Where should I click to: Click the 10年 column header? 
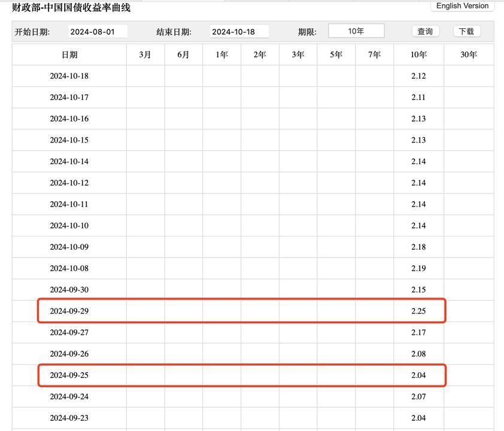[418, 54]
